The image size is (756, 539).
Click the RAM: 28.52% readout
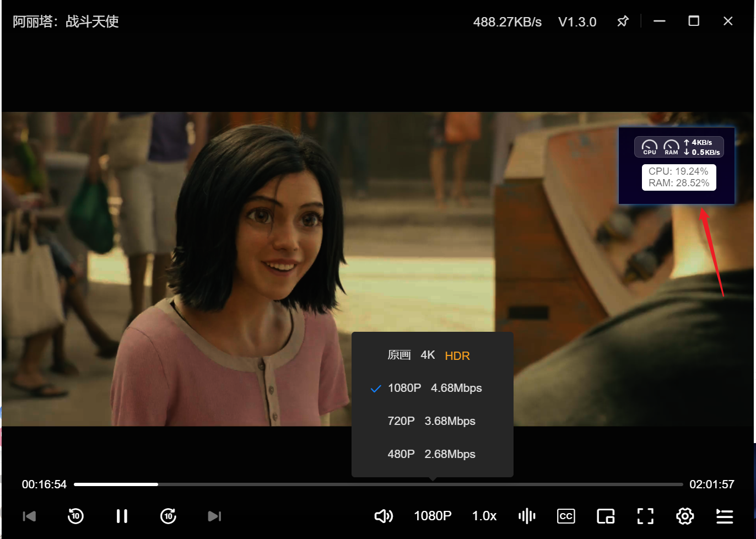(x=679, y=183)
